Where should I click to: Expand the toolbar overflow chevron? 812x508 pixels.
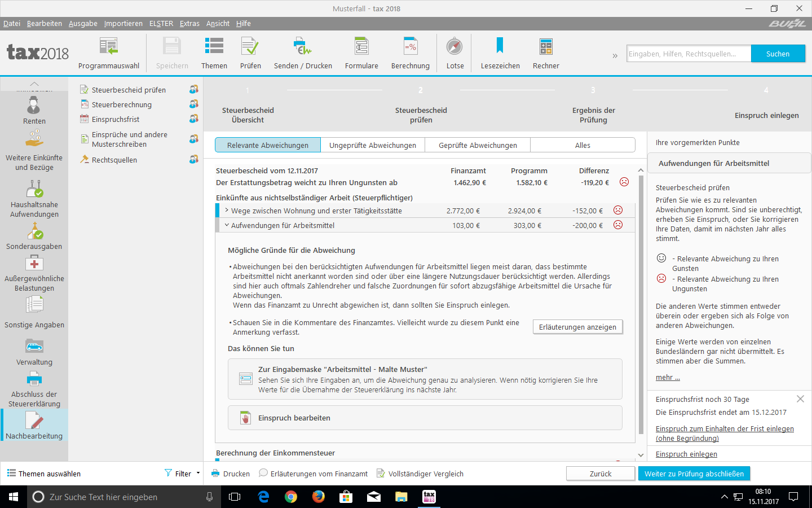coord(615,55)
